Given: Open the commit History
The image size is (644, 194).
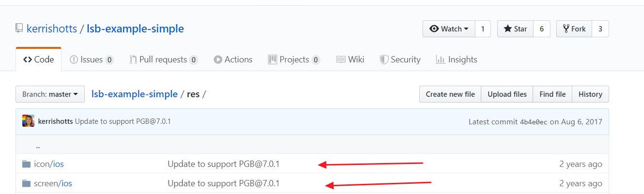Looking at the screenshot, I should tap(590, 94).
